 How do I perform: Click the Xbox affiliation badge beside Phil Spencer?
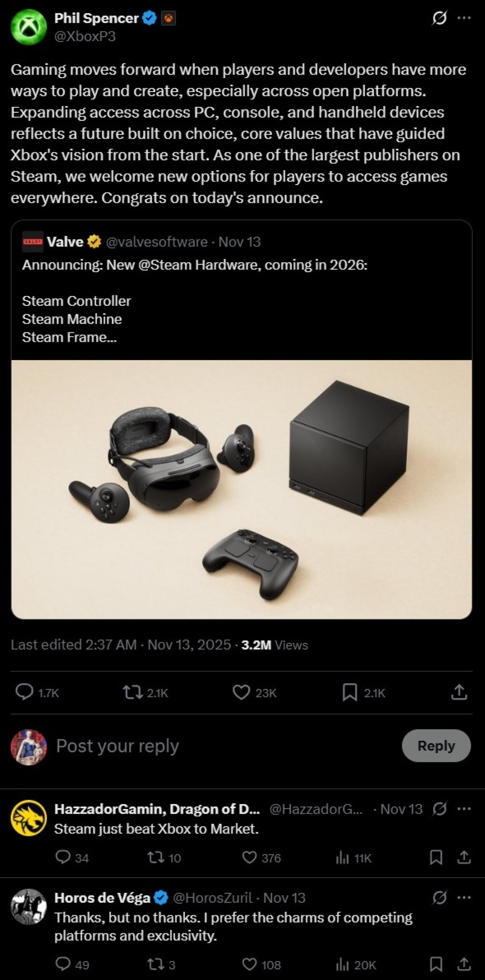pos(168,18)
